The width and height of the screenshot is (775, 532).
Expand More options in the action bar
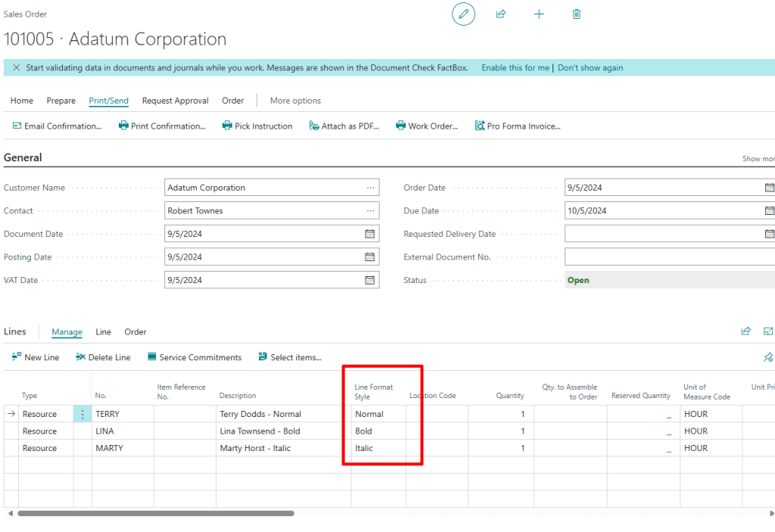[295, 101]
